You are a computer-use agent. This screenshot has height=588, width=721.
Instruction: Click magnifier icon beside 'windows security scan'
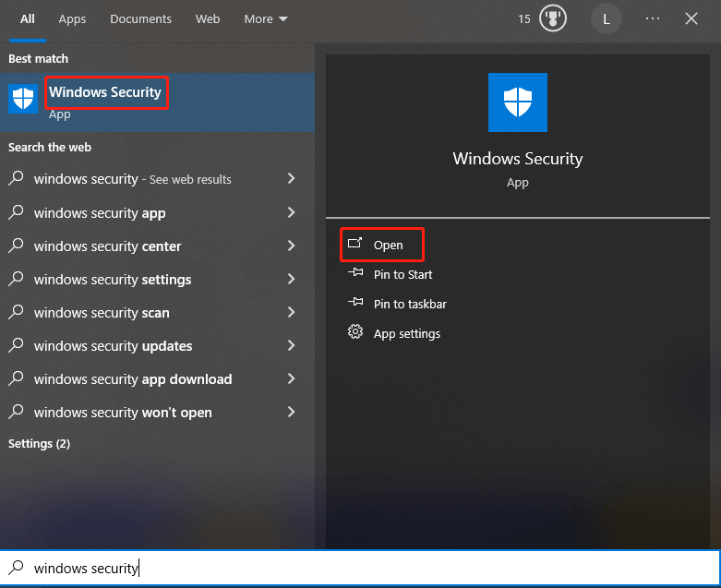pos(16,312)
